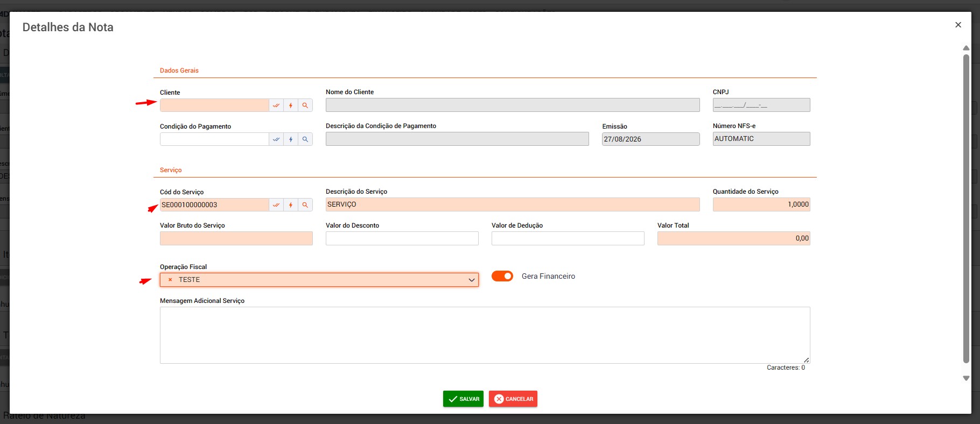Focus the Condição do Pagamento input

point(214,139)
